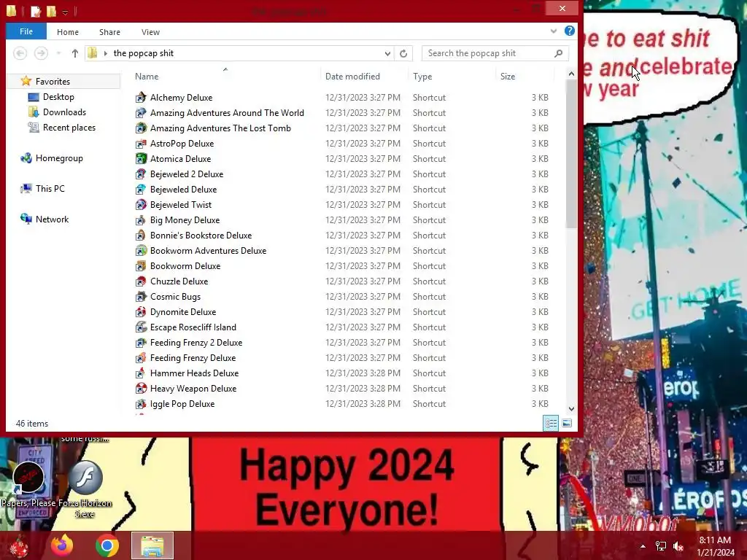Click the vertical scrollbar thumb

pos(571,153)
